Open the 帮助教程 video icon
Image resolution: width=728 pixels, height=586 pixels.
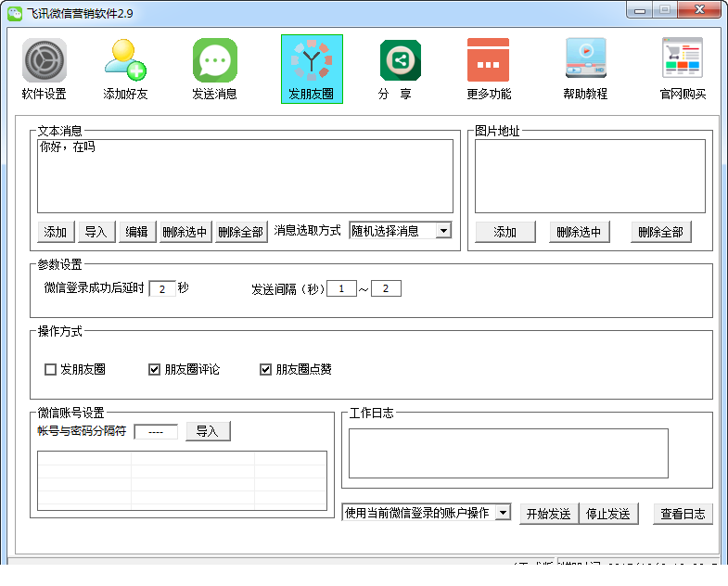[586, 58]
